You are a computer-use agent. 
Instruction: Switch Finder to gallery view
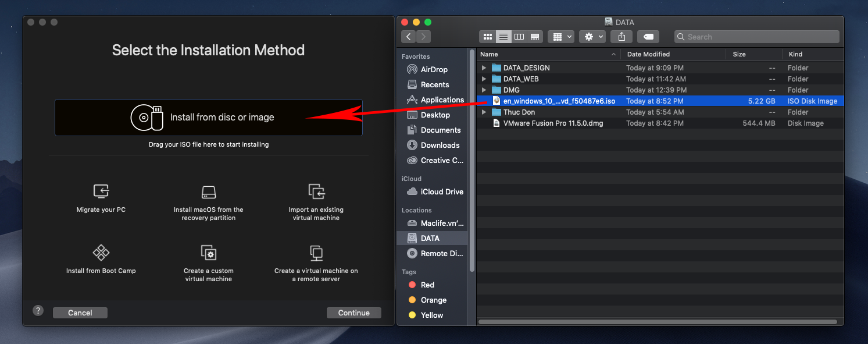tap(535, 36)
